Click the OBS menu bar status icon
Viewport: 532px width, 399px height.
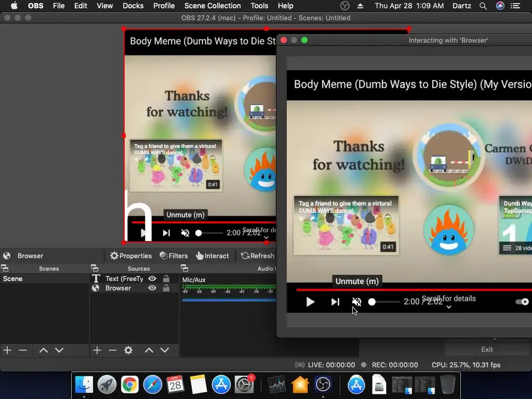pyautogui.click(x=345, y=6)
